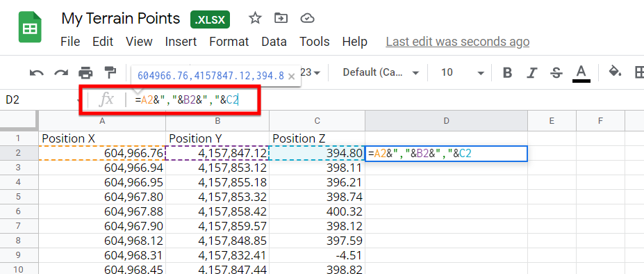Image resolution: width=644 pixels, height=274 pixels.
Task: Open the move to folder icon
Action: [x=281, y=18]
